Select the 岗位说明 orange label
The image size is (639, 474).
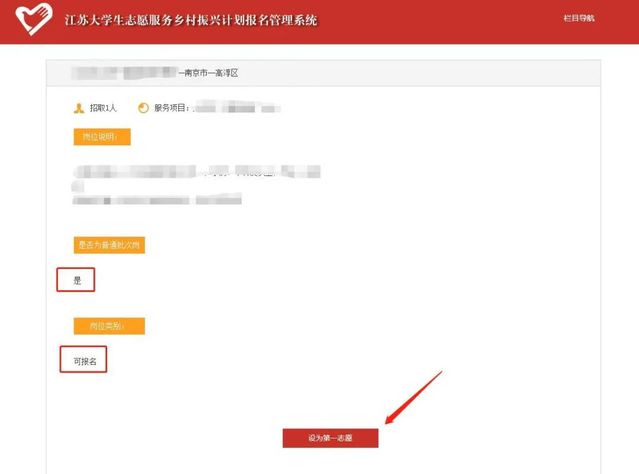tap(101, 137)
